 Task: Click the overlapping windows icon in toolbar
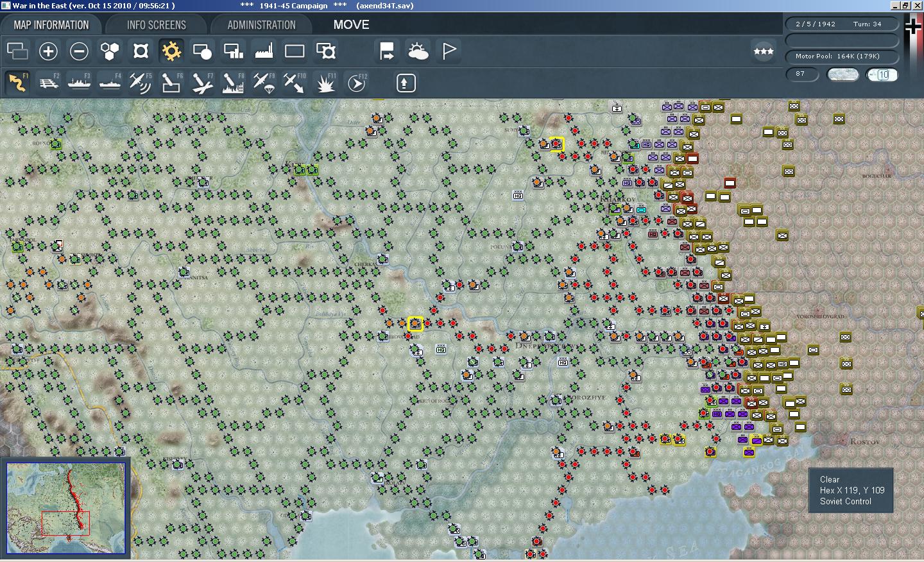[17, 51]
